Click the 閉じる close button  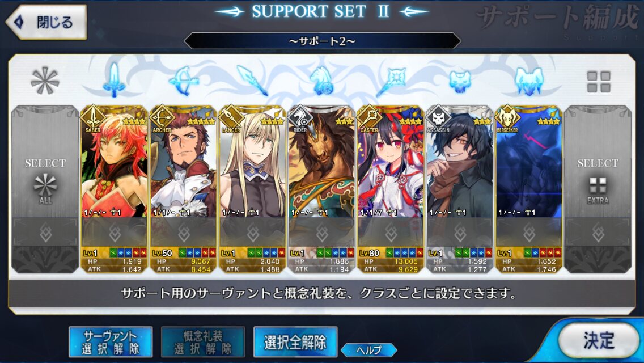pyautogui.click(x=46, y=22)
